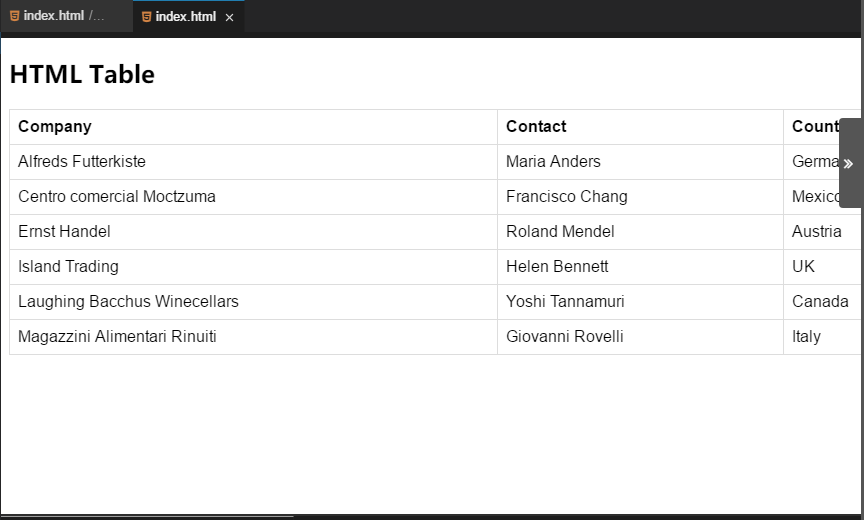The height and width of the screenshot is (520, 864).
Task: Click the HTML Table heading
Action: coord(82,74)
